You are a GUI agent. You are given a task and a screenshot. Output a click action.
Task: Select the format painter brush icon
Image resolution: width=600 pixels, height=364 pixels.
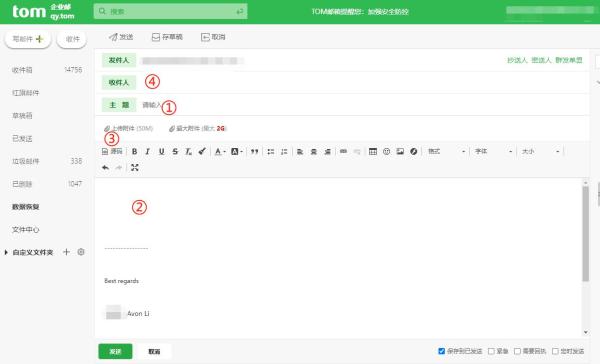pos(202,152)
